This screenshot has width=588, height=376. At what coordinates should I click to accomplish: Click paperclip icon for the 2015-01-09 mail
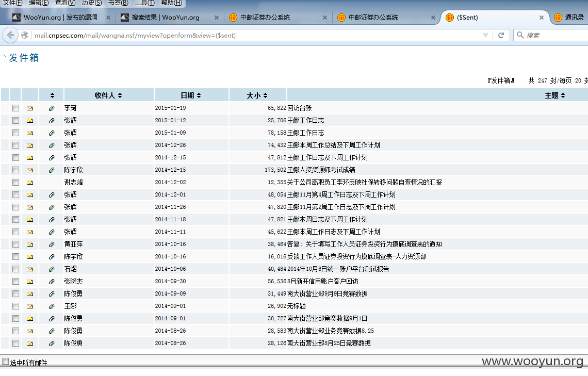pos(52,133)
